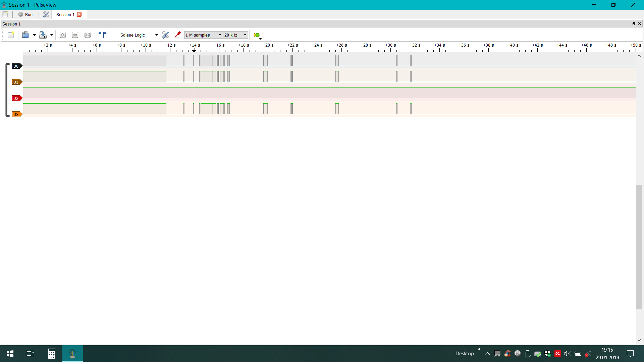644x362 pixels.
Task: Switch to the Session 1 tab
Action: (x=65, y=14)
